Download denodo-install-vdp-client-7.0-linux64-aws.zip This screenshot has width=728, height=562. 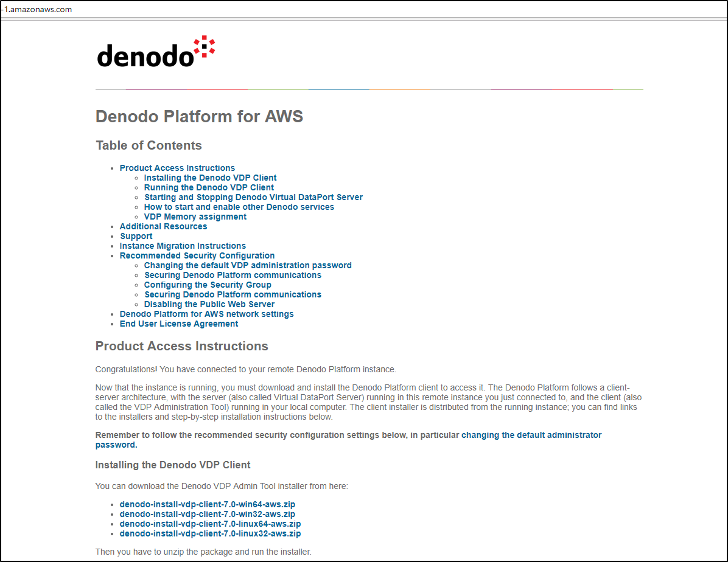tap(210, 524)
